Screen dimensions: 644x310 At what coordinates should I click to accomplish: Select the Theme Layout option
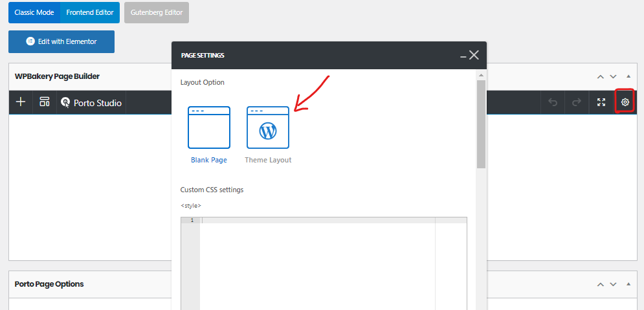(x=268, y=135)
